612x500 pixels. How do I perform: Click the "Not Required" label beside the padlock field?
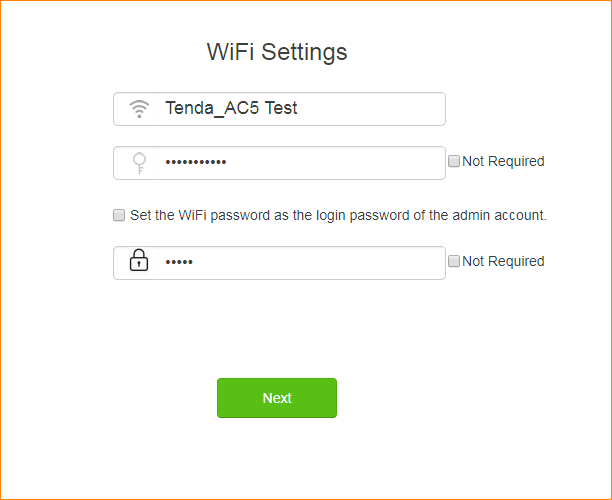(503, 261)
